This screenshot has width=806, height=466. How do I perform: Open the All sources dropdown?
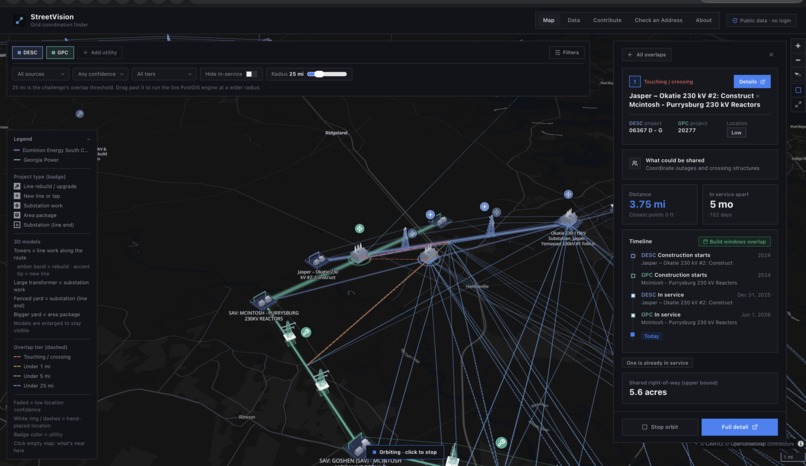coord(41,74)
